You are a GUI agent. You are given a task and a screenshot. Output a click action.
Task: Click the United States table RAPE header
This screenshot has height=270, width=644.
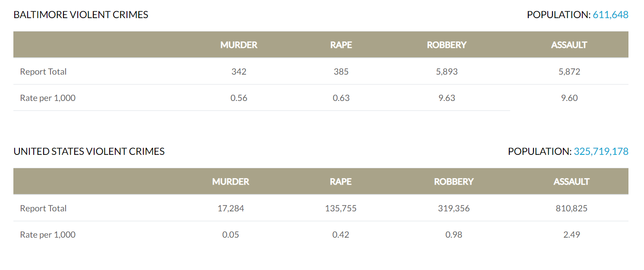coord(341,182)
